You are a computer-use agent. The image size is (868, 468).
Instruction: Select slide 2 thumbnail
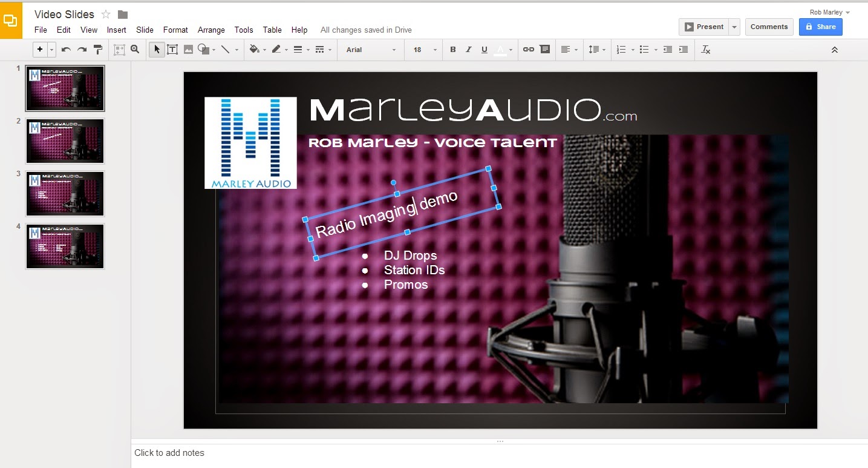(65, 141)
